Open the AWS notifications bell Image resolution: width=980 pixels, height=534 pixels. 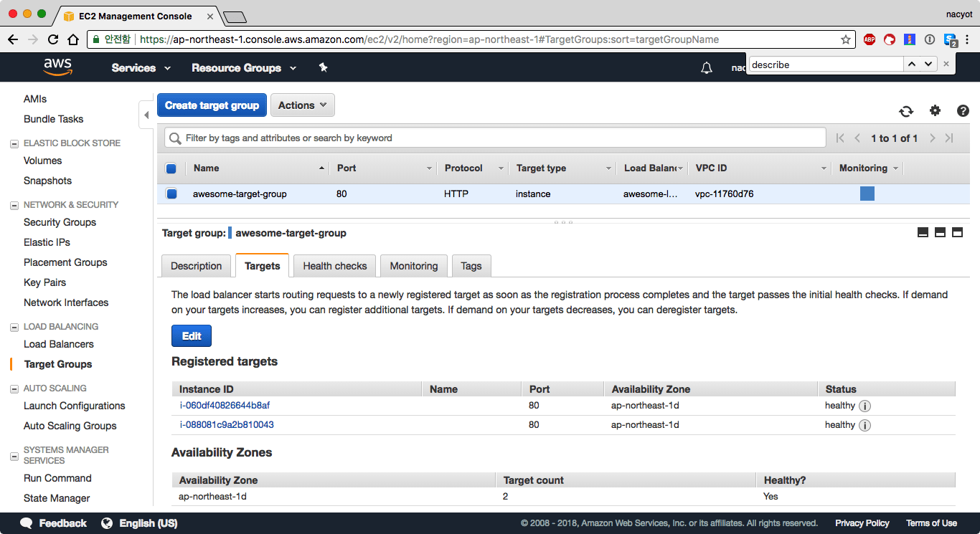coord(707,68)
